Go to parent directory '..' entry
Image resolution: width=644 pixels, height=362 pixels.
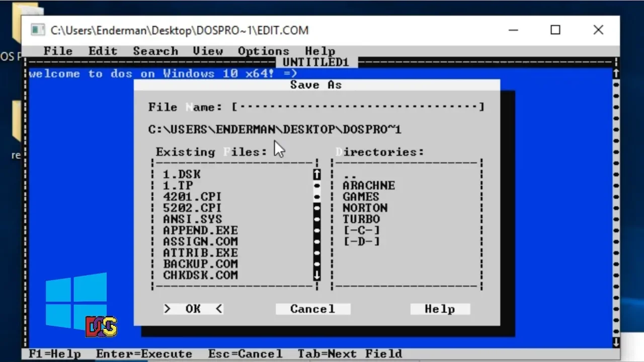click(x=350, y=174)
